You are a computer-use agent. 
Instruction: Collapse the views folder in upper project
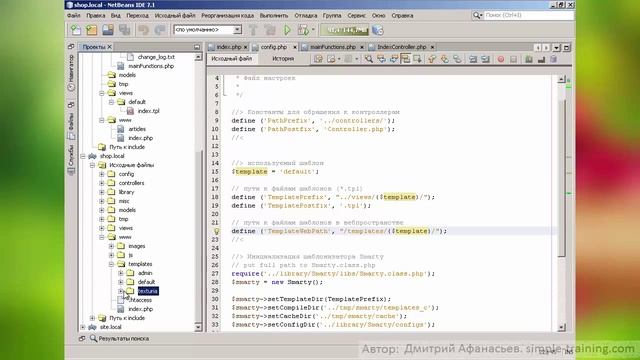click(x=102, y=93)
